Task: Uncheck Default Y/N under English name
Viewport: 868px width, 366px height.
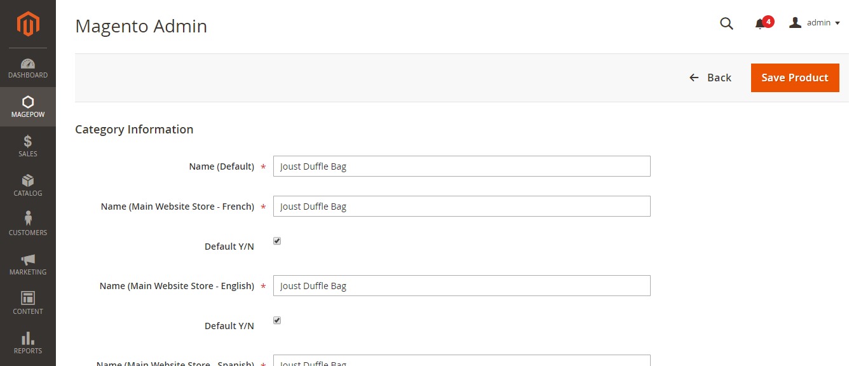Action: [x=277, y=320]
